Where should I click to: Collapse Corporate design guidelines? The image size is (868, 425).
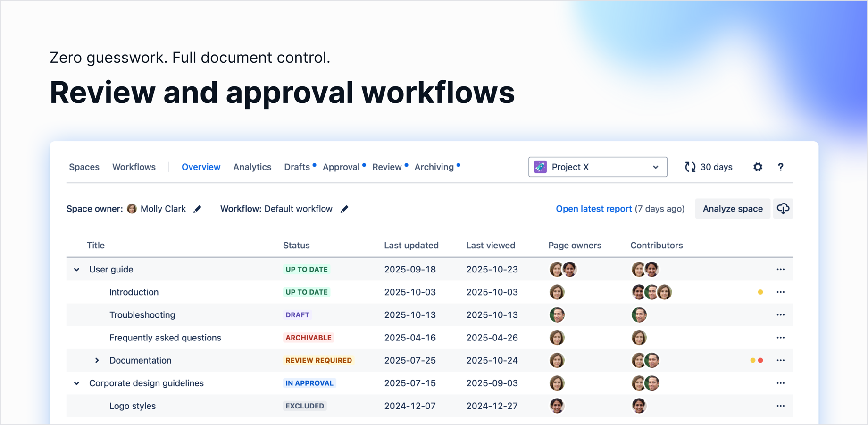tap(76, 383)
